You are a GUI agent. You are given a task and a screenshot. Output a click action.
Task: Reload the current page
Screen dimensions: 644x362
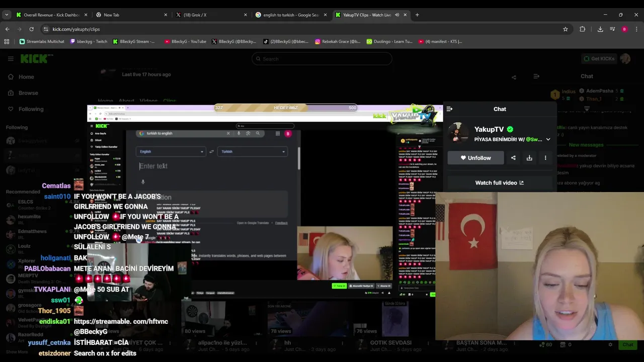point(31,29)
